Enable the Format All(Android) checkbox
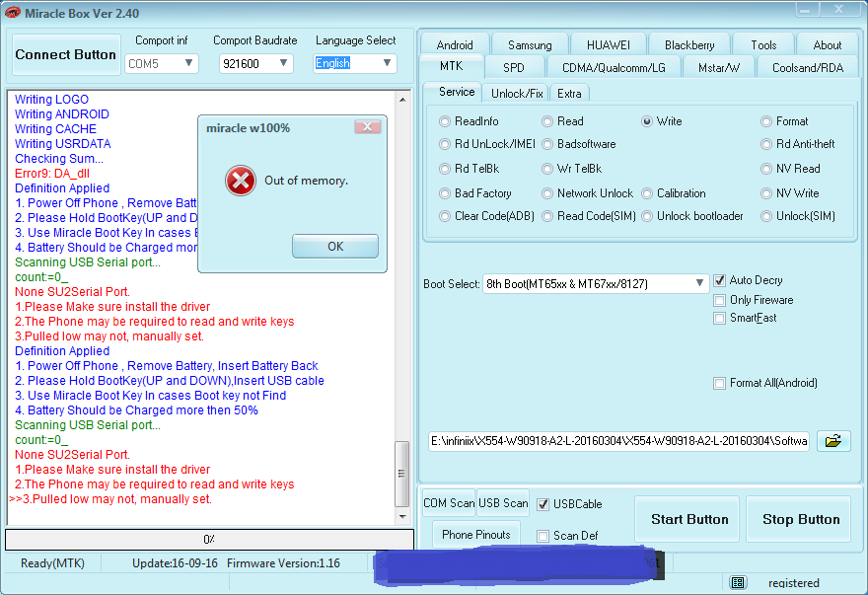Screen dimensions: 868x595 [719, 383]
